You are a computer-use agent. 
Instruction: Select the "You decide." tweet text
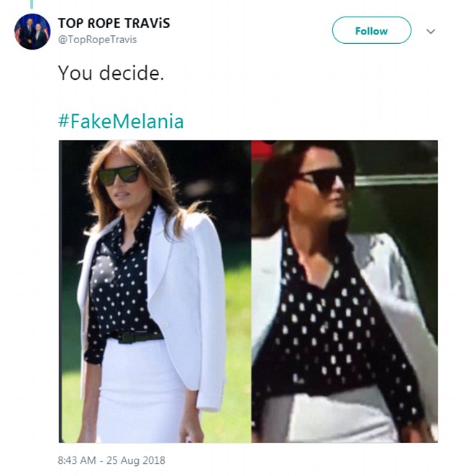(111, 73)
